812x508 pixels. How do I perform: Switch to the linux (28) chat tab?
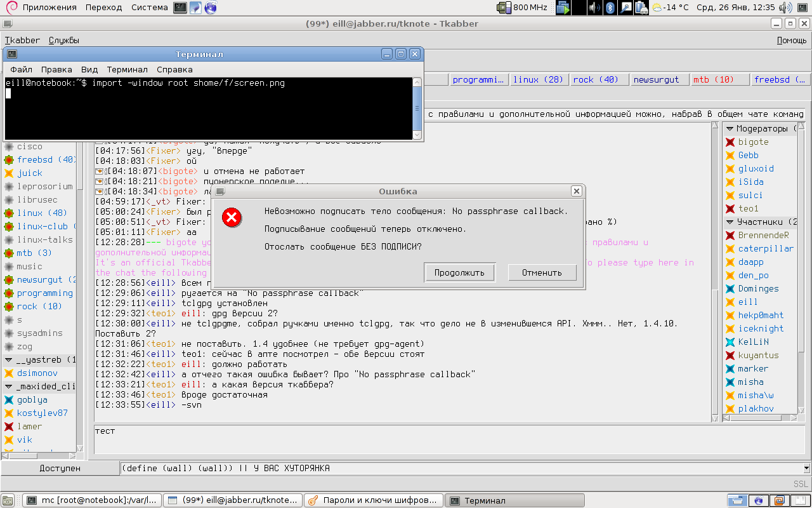point(538,80)
